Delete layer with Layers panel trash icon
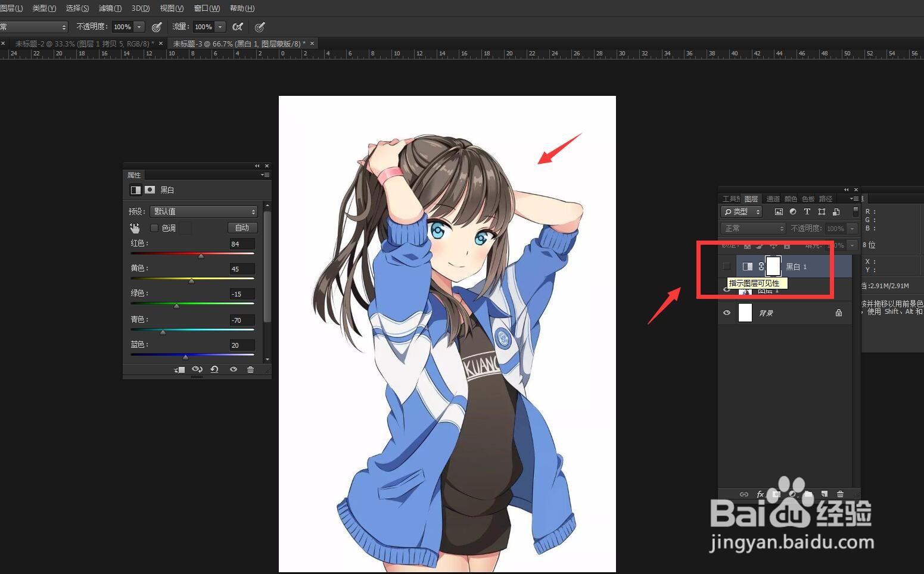 [840, 494]
